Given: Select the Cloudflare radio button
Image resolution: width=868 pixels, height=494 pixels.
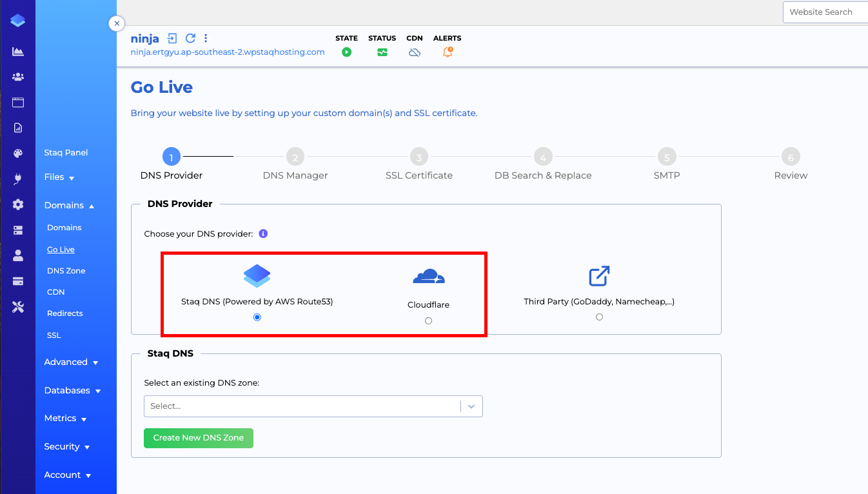Looking at the screenshot, I should coord(429,321).
